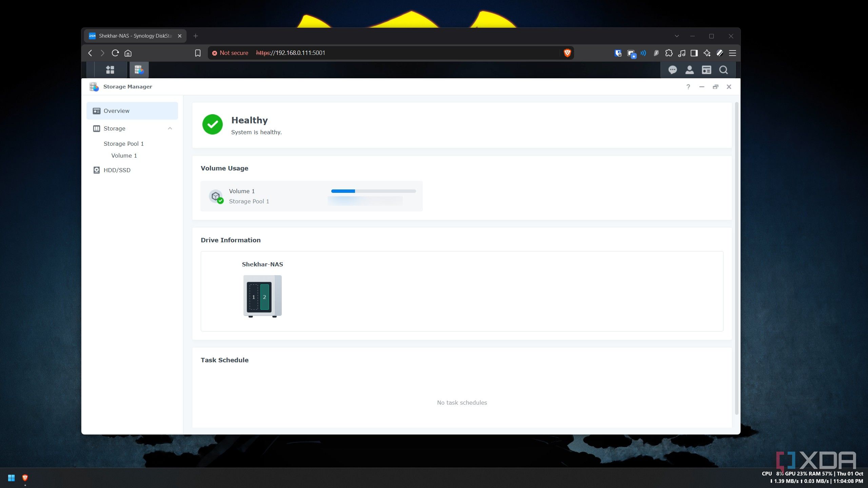Click the Storage Manager taskbar icon in DSM
Image resolution: width=868 pixels, height=488 pixels.
tap(139, 70)
